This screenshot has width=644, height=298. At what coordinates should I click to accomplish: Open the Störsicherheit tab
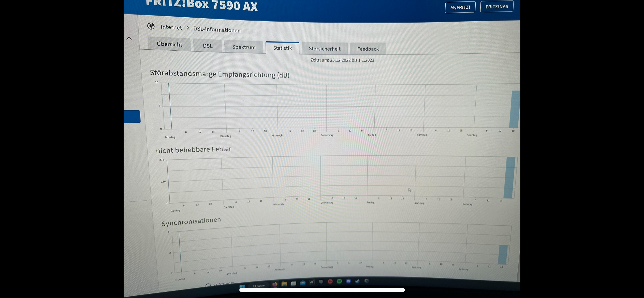pyautogui.click(x=325, y=48)
